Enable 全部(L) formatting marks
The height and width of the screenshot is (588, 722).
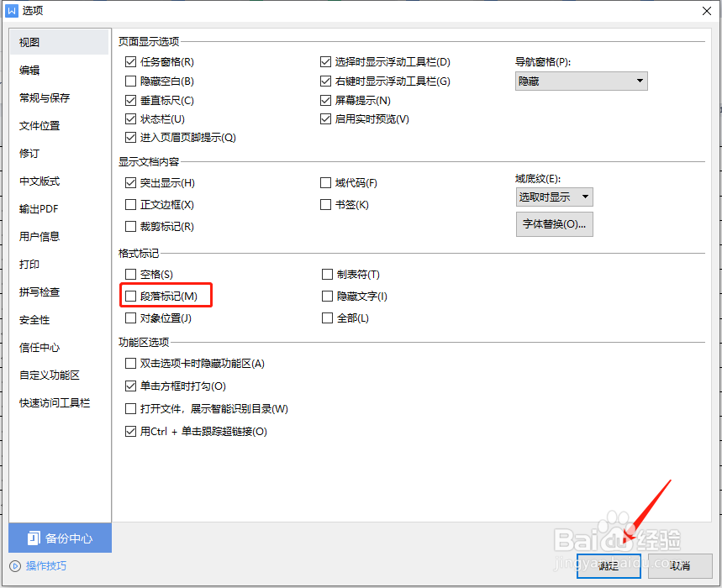point(326,318)
